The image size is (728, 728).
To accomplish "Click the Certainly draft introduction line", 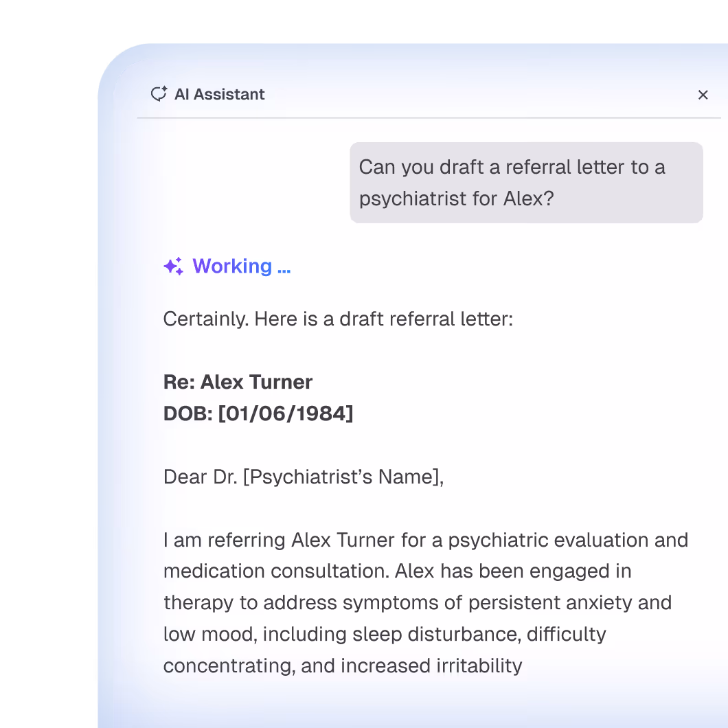I will (338, 319).
